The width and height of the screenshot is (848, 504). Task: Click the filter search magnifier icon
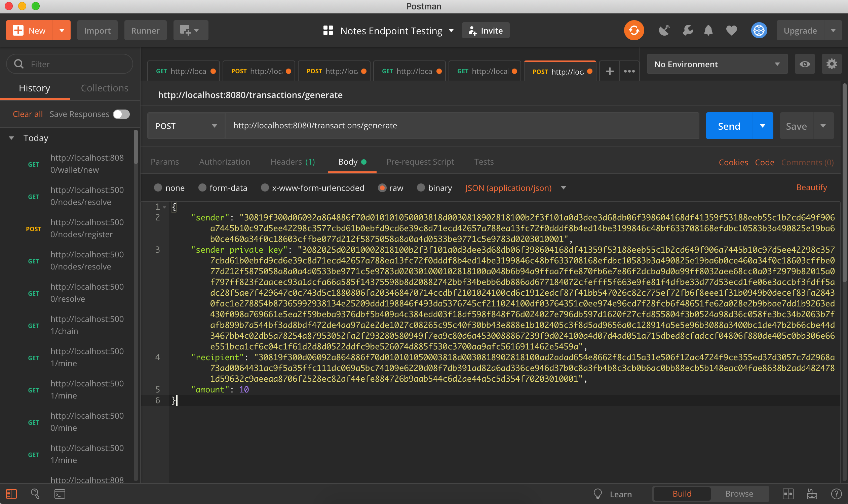click(x=19, y=64)
